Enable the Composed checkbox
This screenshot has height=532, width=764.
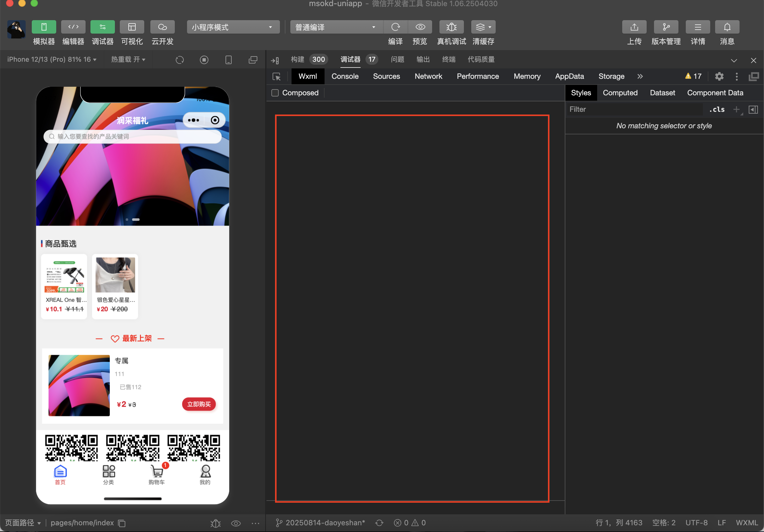pyautogui.click(x=275, y=93)
